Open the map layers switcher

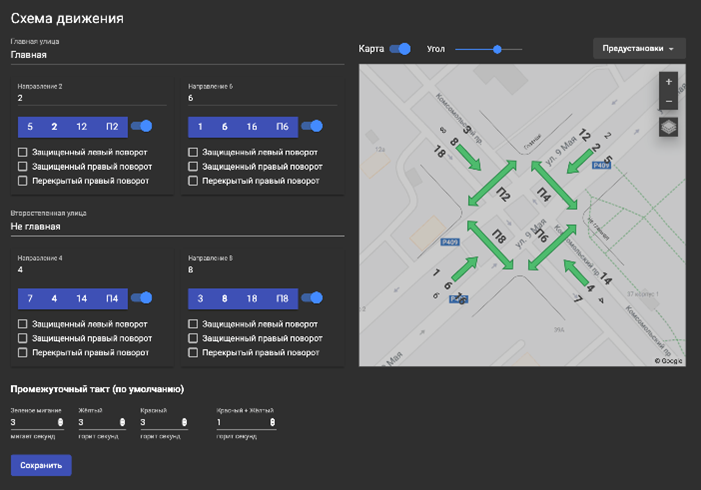click(x=668, y=127)
